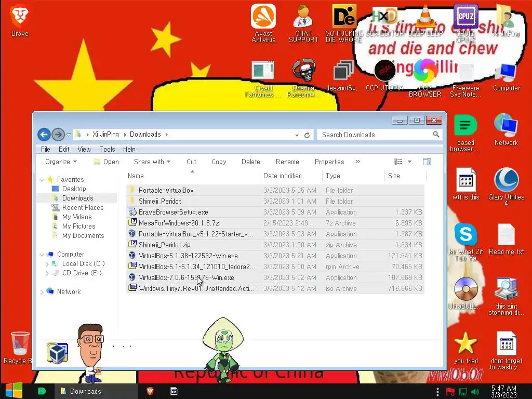Click the Explorer Forward arrow button
532x399 pixels.
pyautogui.click(x=58, y=135)
